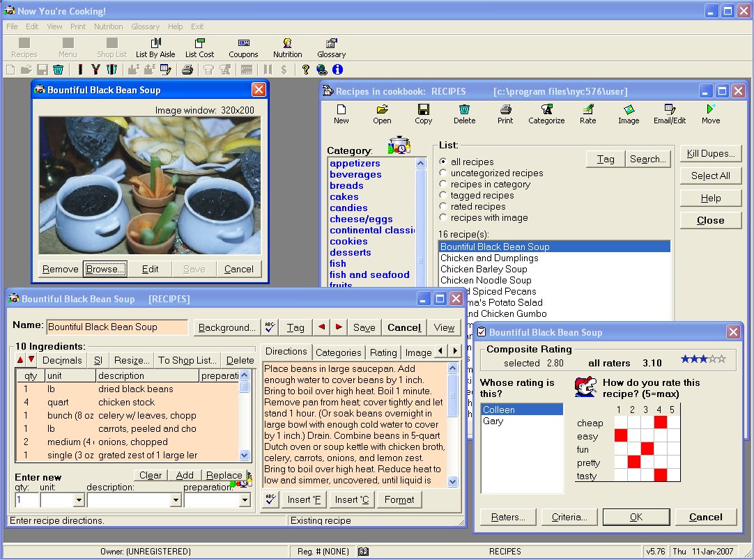Select the List By Aisle icon
This screenshot has width=754, height=560.
pos(155,46)
